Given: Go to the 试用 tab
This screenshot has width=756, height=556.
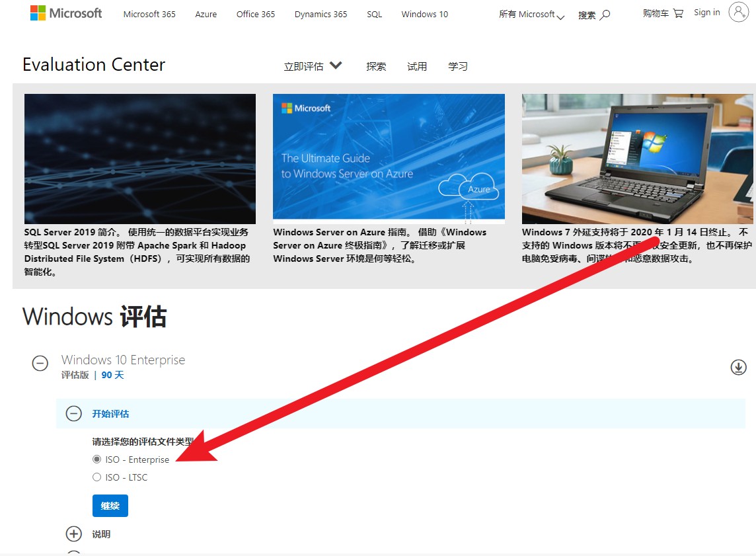Looking at the screenshot, I should (x=417, y=66).
